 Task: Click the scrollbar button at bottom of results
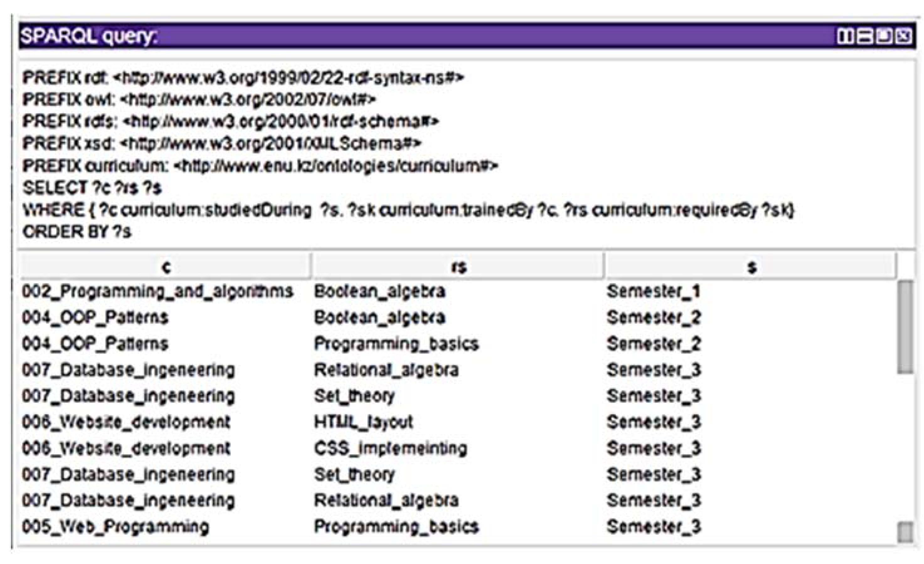coord(905,532)
